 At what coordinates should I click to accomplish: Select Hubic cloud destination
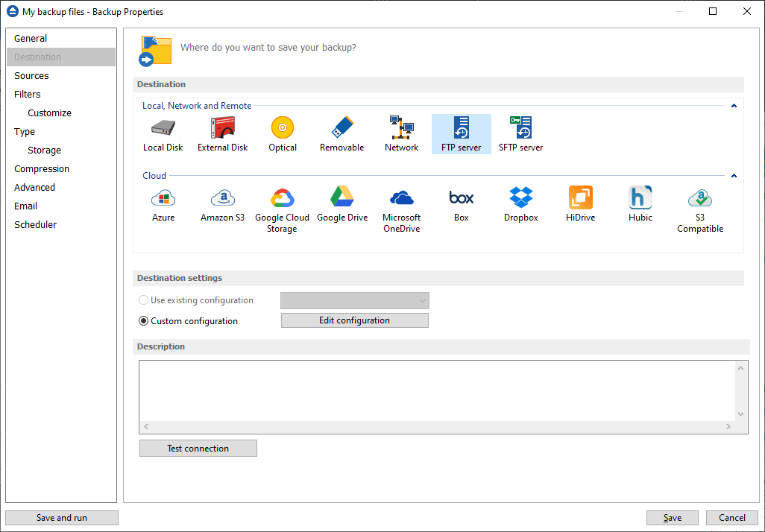(640, 205)
